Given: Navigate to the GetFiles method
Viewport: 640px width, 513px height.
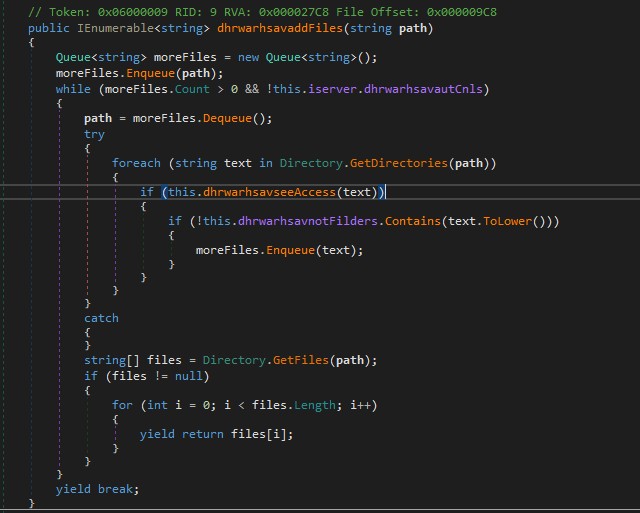Looking at the screenshot, I should [288, 360].
